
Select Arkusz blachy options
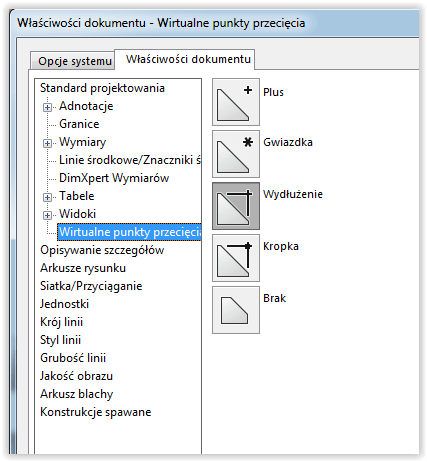point(77,394)
